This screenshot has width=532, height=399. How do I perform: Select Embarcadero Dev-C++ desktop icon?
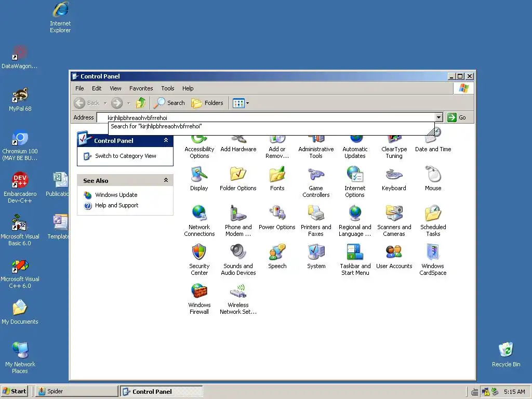20,187
